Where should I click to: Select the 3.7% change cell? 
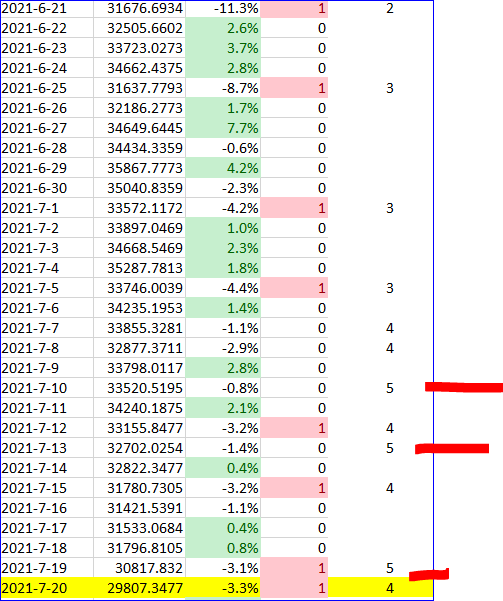(x=223, y=48)
